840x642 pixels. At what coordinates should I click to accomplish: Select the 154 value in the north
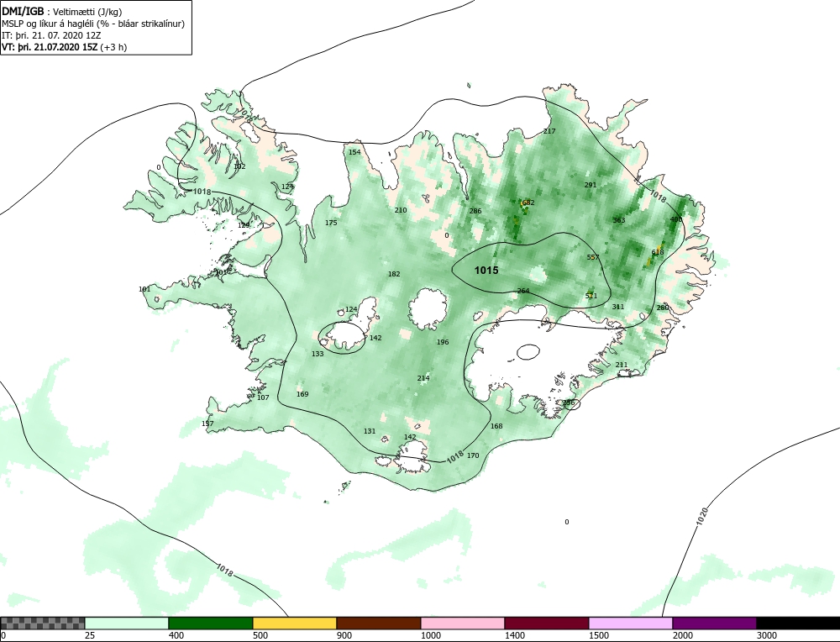(354, 152)
